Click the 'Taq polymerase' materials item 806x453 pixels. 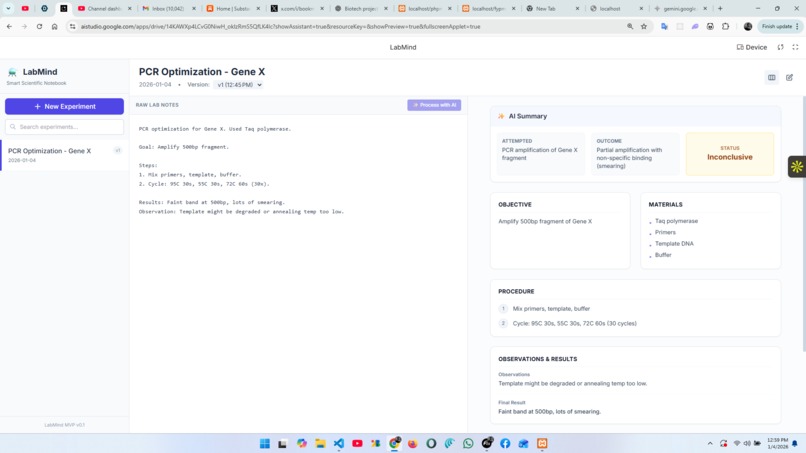pyautogui.click(x=676, y=221)
